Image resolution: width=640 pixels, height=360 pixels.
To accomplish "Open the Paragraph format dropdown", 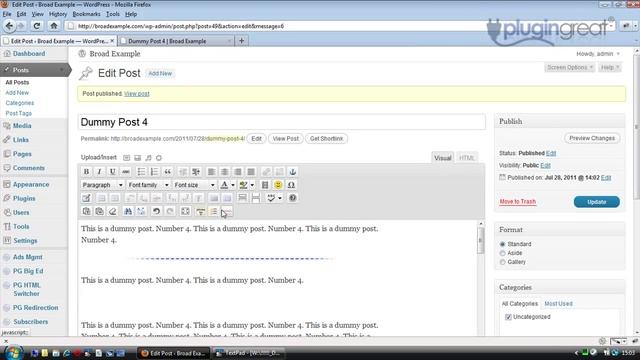I will pyautogui.click(x=102, y=185).
